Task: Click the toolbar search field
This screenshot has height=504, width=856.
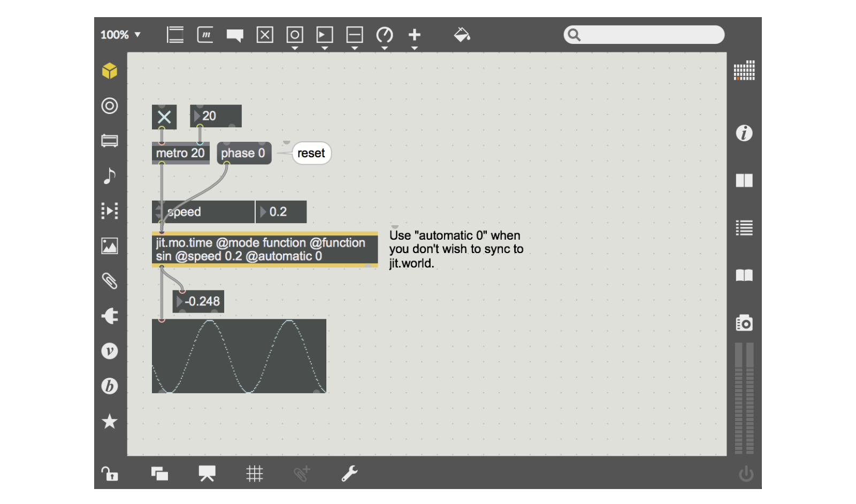Action: pyautogui.click(x=644, y=35)
